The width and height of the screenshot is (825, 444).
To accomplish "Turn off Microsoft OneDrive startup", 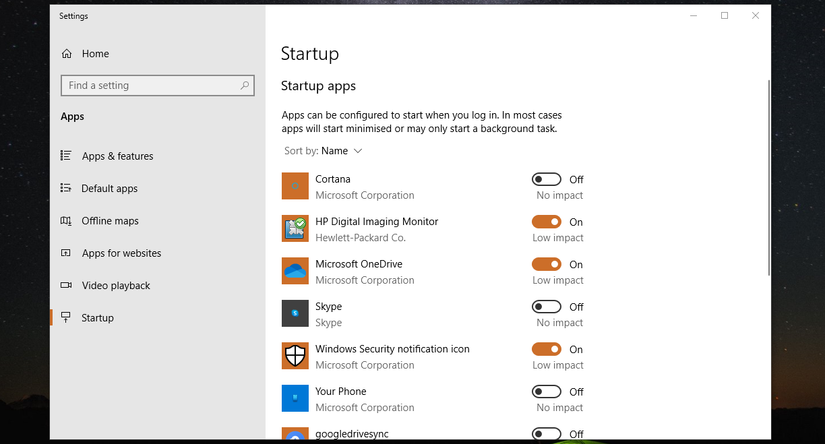I will click(x=546, y=264).
